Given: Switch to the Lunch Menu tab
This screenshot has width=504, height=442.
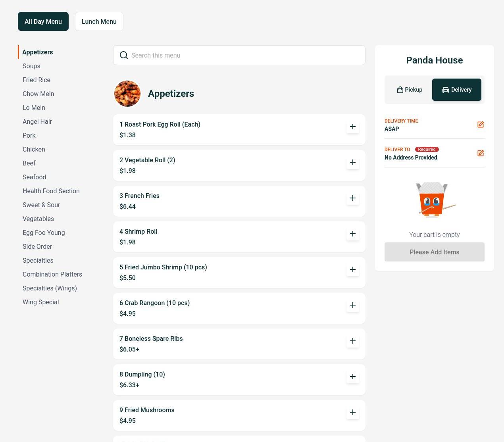Looking at the screenshot, I should point(99,21).
